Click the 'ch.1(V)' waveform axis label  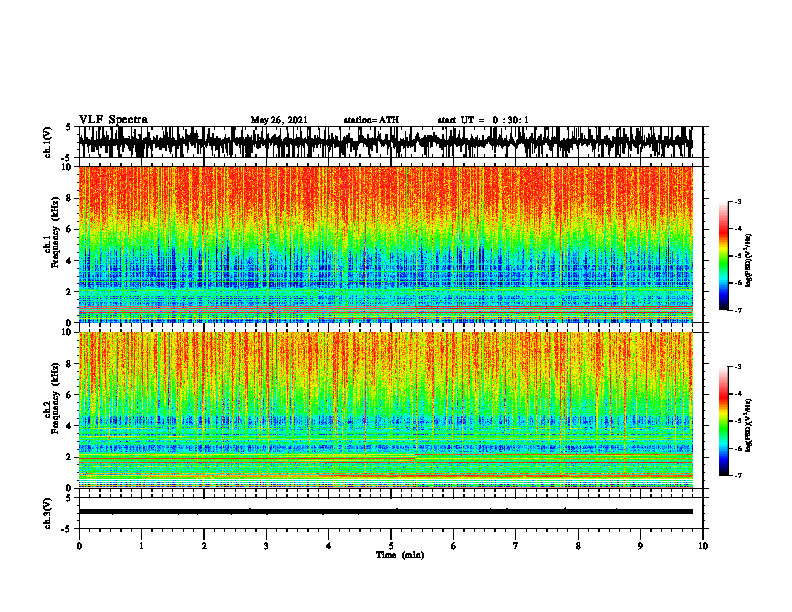point(48,142)
